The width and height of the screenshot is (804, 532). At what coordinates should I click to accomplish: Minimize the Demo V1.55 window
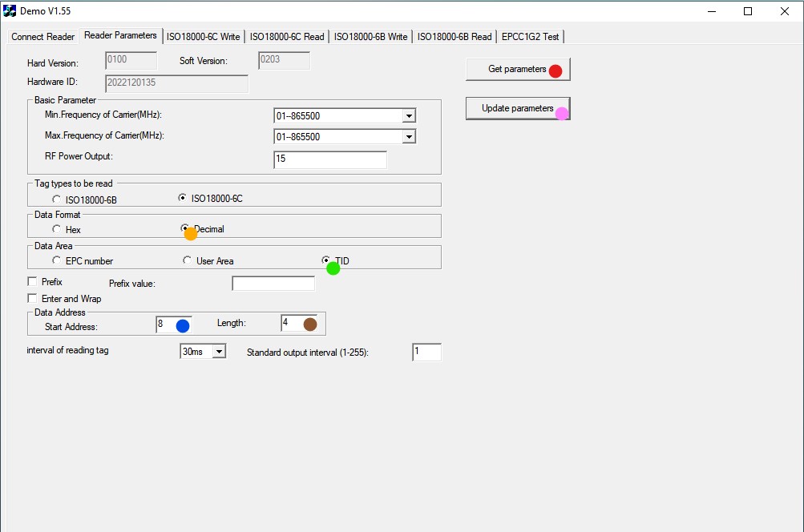click(x=712, y=11)
